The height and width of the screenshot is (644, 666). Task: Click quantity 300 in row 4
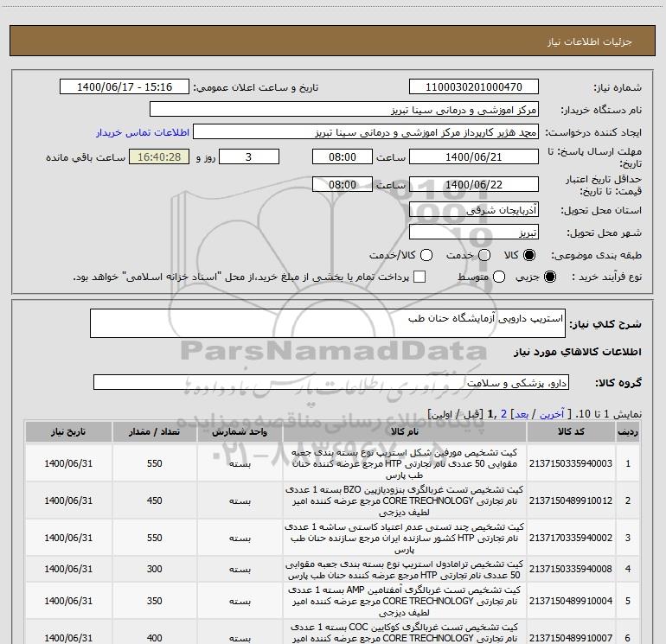pyautogui.click(x=154, y=569)
